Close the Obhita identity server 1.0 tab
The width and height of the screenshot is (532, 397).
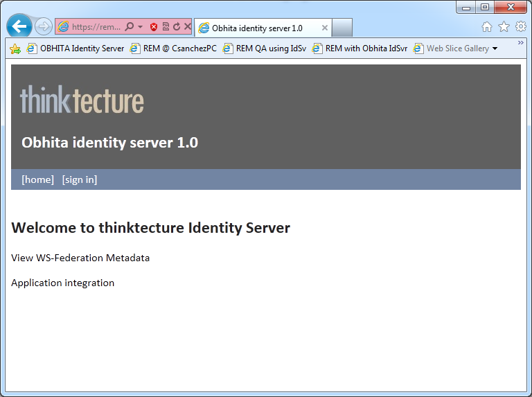tap(325, 28)
